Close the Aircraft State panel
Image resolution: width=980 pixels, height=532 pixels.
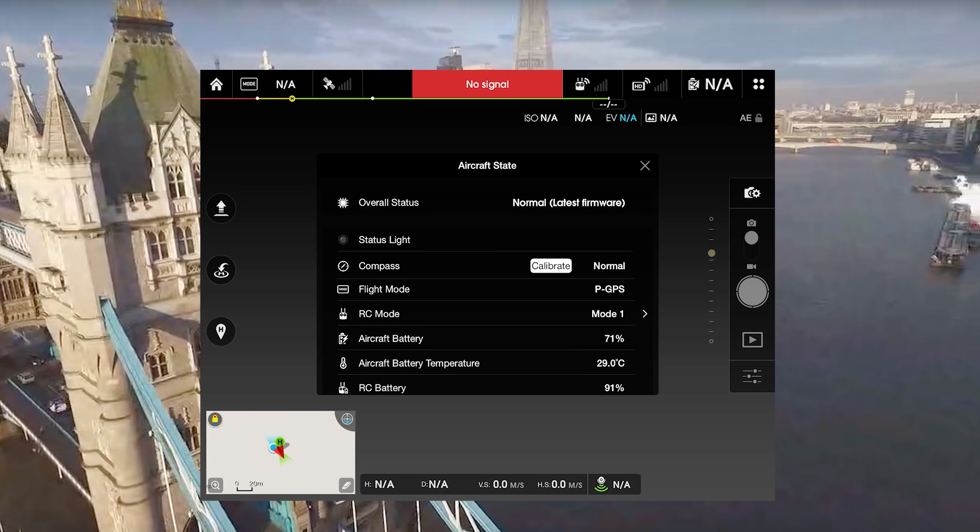645,166
